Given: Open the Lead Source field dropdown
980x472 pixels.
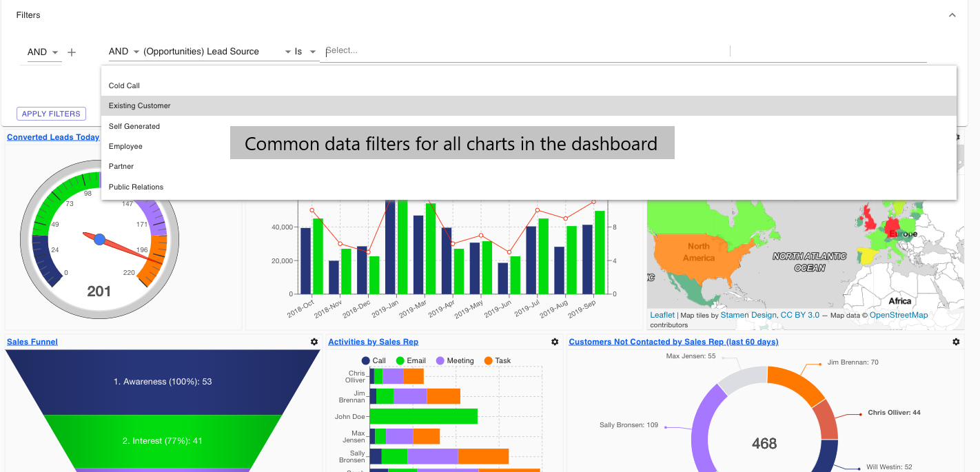Looking at the screenshot, I should (288, 51).
